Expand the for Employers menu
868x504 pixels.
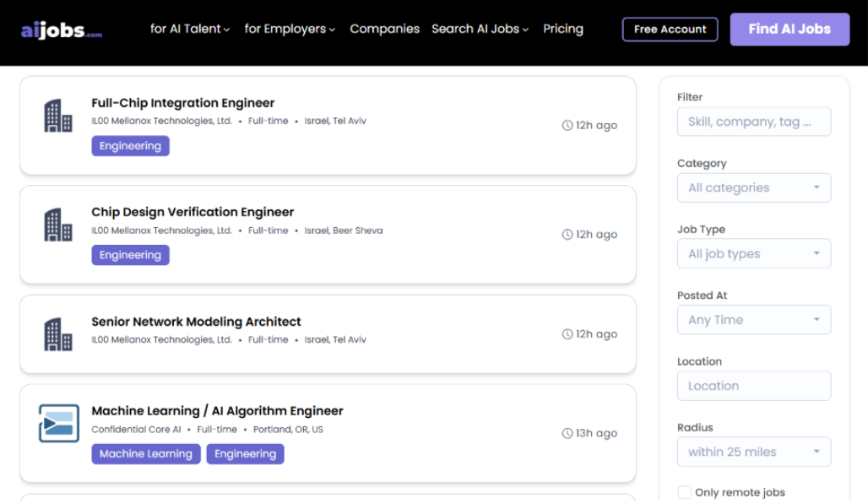click(x=290, y=29)
